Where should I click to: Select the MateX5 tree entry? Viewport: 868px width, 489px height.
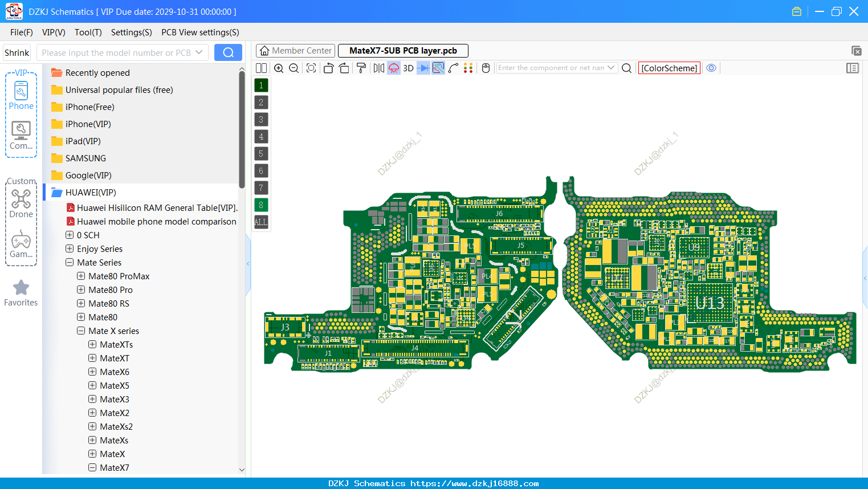[115, 385]
